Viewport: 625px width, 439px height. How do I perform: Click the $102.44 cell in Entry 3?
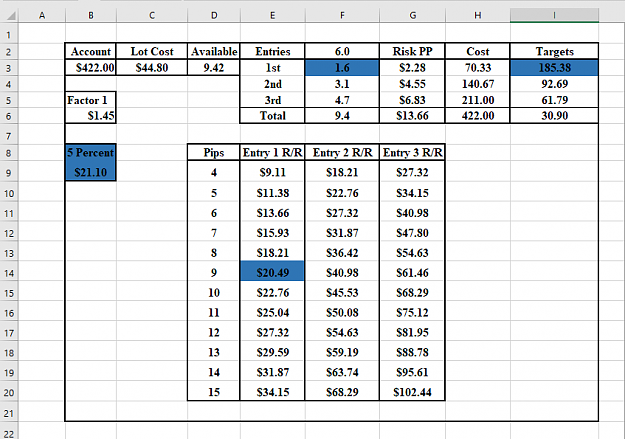tap(413, 392)
